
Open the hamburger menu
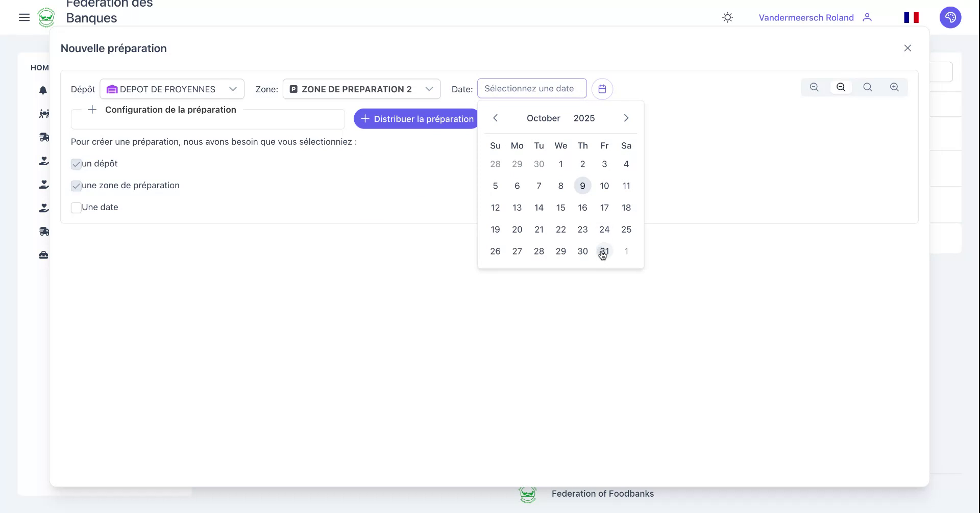coord(24,17)
